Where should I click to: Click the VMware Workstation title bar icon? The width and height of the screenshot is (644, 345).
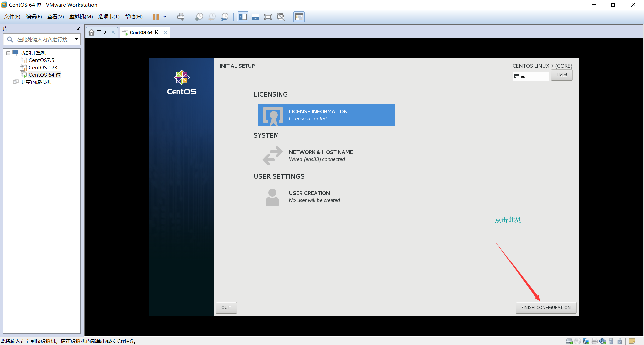pos(4,5)
